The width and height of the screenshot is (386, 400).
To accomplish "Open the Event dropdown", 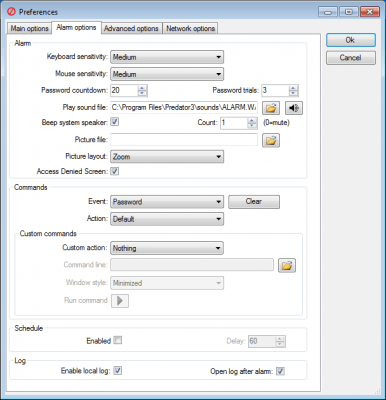I will (x=167, y=202).
